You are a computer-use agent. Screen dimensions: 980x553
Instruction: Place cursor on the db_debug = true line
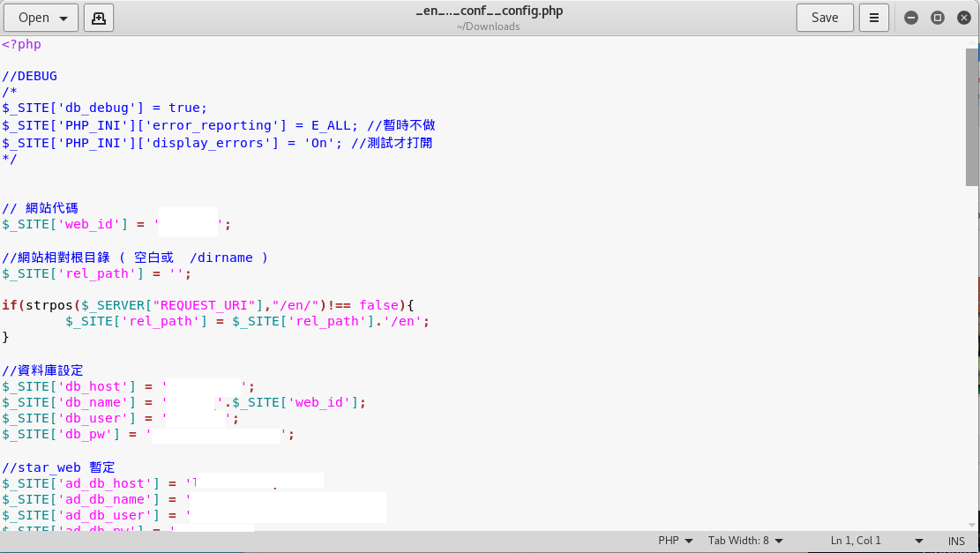[x=104, y=108]
